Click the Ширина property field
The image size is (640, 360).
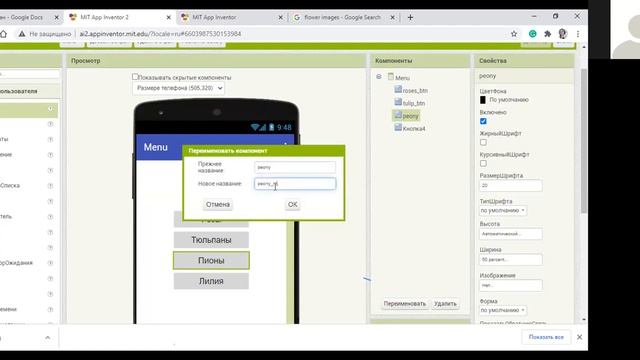pos(511,260)
